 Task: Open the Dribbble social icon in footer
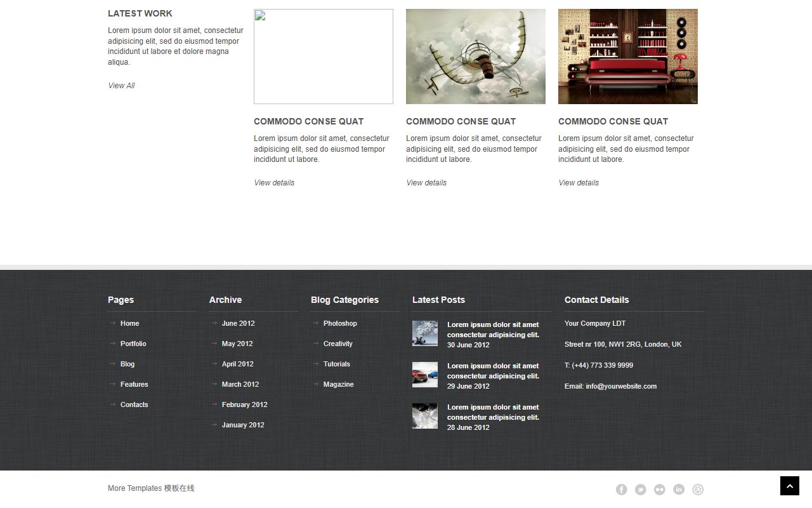(698, 490)
